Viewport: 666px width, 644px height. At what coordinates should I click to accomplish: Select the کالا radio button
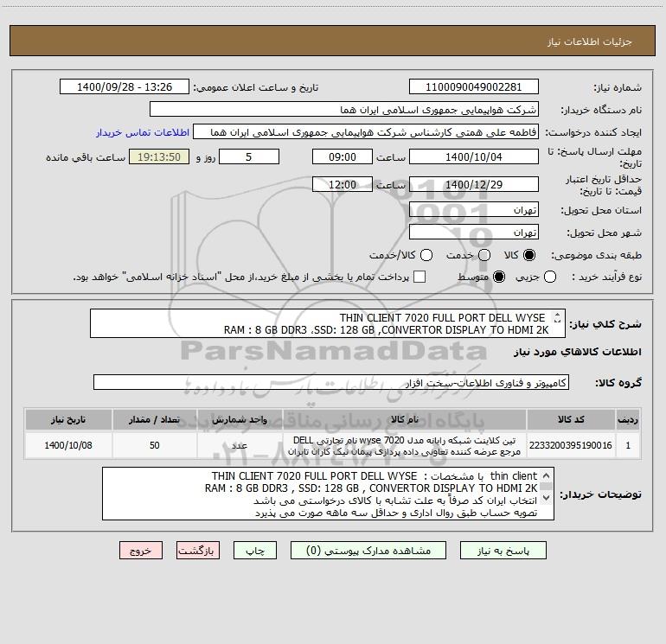528,255
